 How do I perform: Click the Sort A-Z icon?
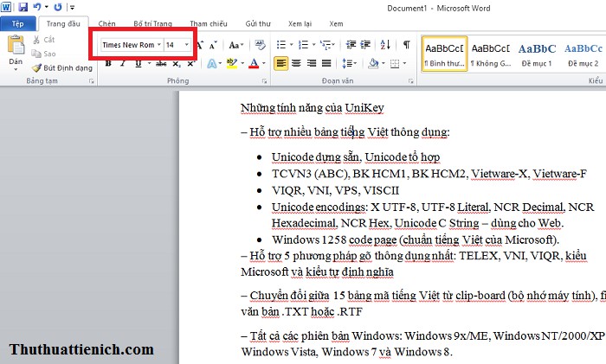coord(387,44)
